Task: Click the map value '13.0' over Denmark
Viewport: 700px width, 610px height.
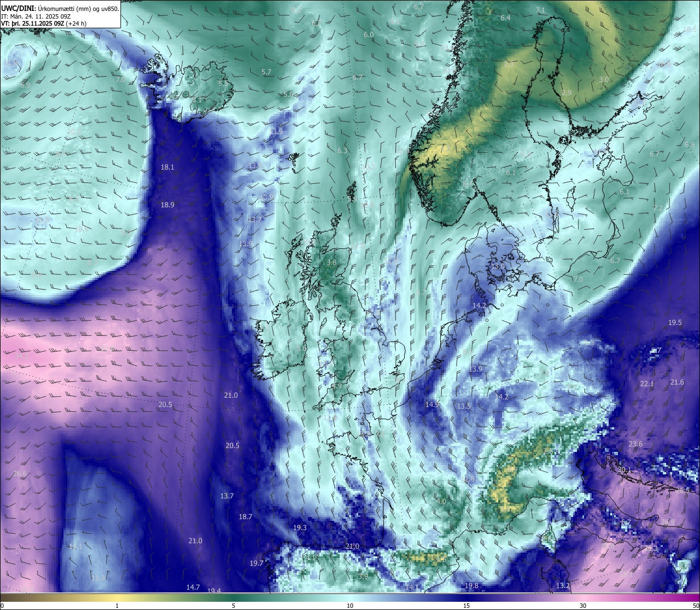Action: point(498,266)
